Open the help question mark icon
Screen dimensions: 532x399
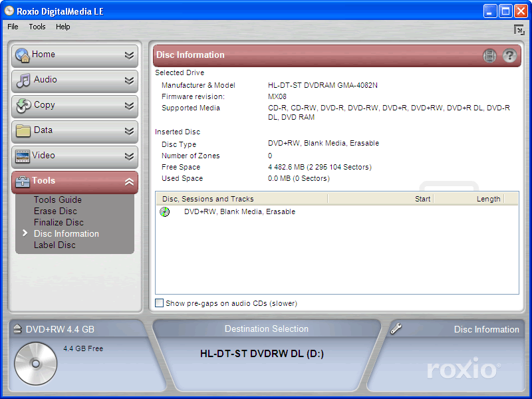tap(509, 55)
